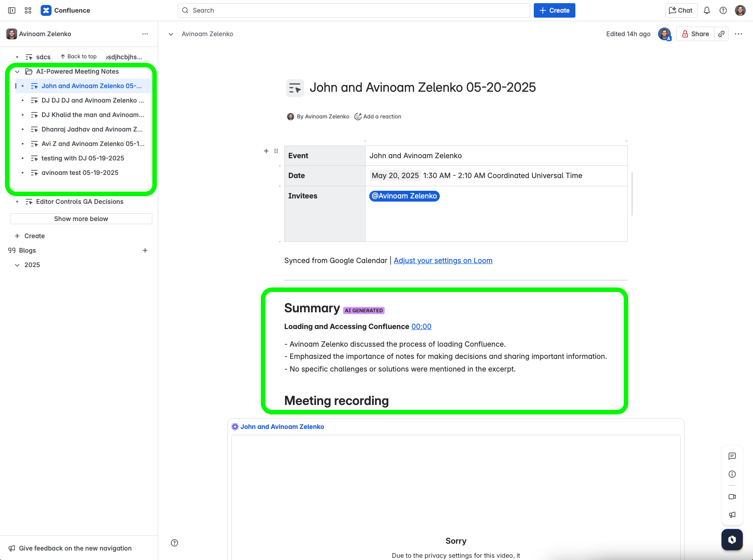Click inside the Search field
The image size is (753, 560).
coord(353,10)
